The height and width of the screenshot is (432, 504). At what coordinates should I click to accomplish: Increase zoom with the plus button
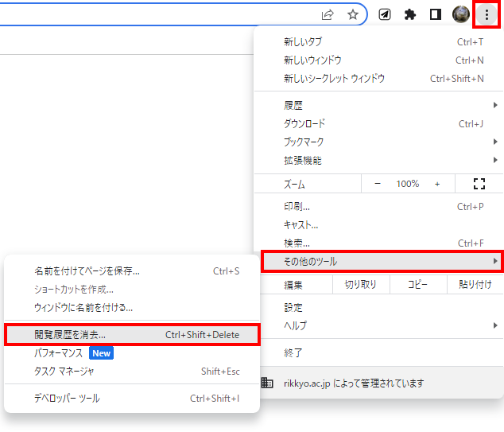tap(437, 184)
